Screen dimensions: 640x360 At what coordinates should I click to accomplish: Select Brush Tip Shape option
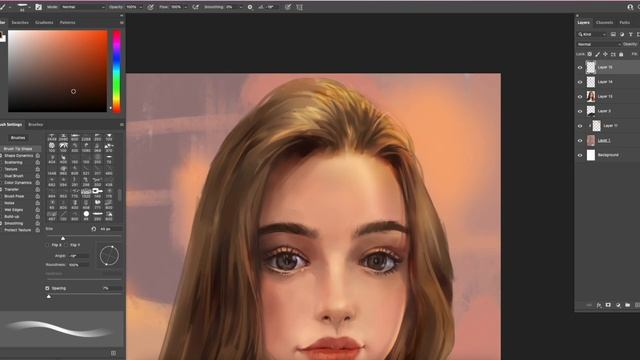tap(18, 149)
